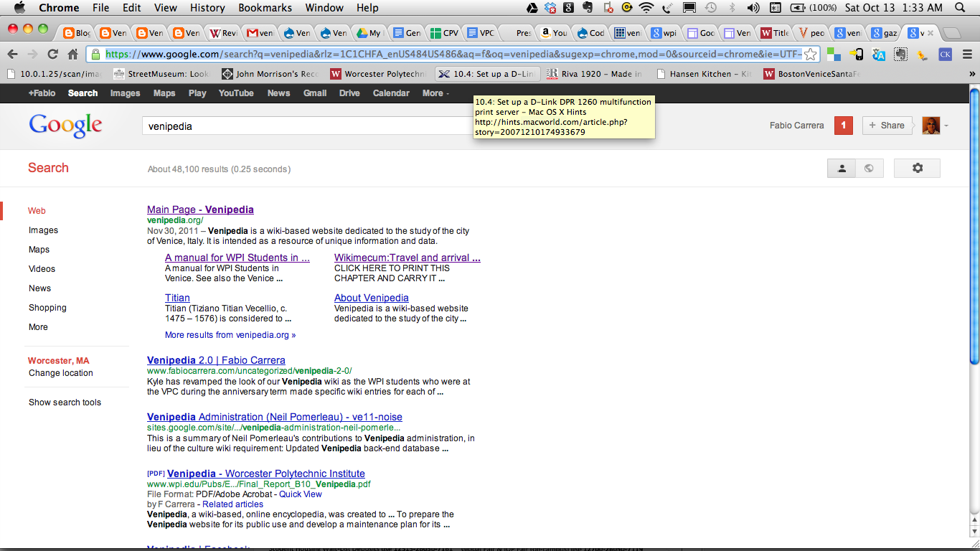Image resolution: width=980 pixels, height=551 pixels.
Task: Click the search box containing venipedia
Action: click(x=308, y=126)
